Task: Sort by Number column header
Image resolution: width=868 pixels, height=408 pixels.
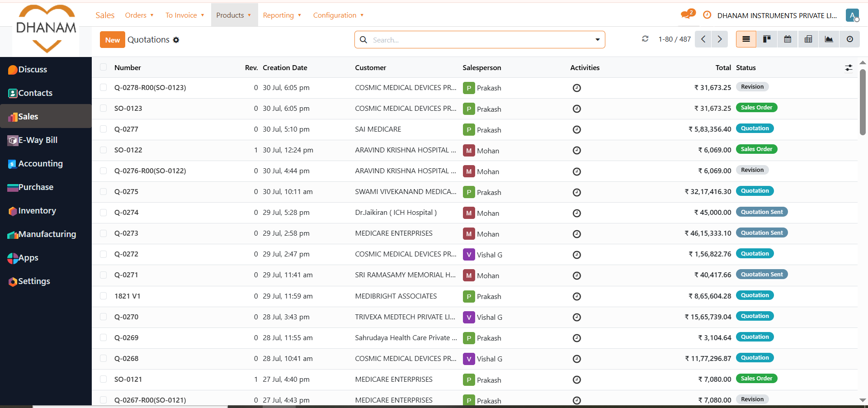Action: (127, 67)
